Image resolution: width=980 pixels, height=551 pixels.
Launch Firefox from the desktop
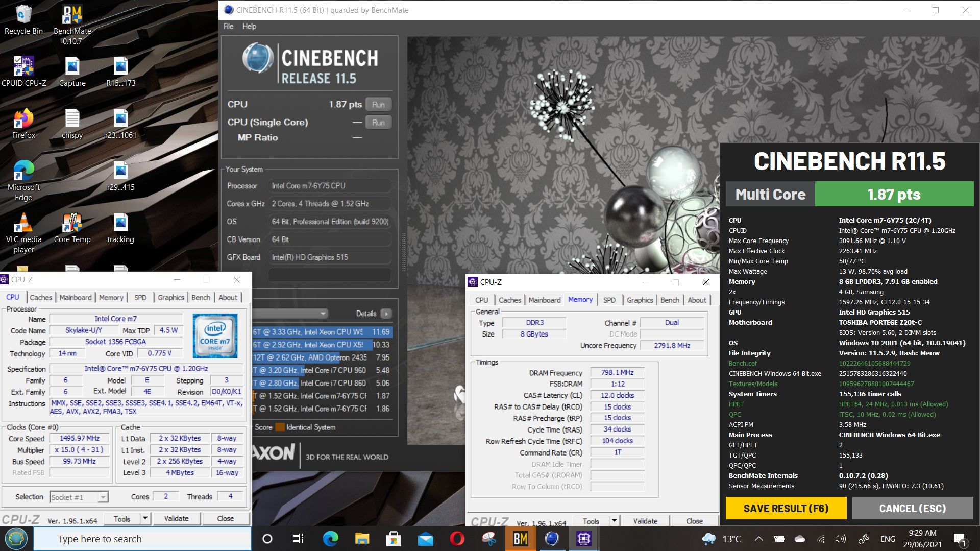(23, 124)
